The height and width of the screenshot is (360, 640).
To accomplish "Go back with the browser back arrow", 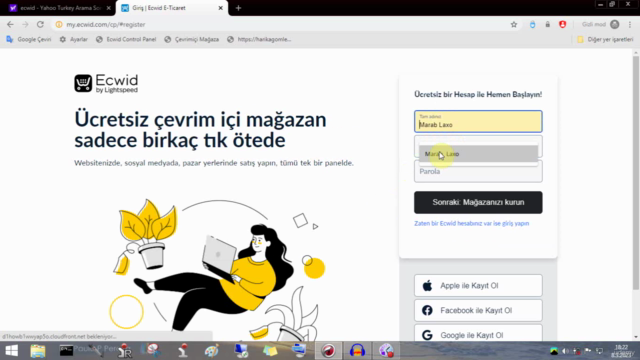I will coord(10,24).
